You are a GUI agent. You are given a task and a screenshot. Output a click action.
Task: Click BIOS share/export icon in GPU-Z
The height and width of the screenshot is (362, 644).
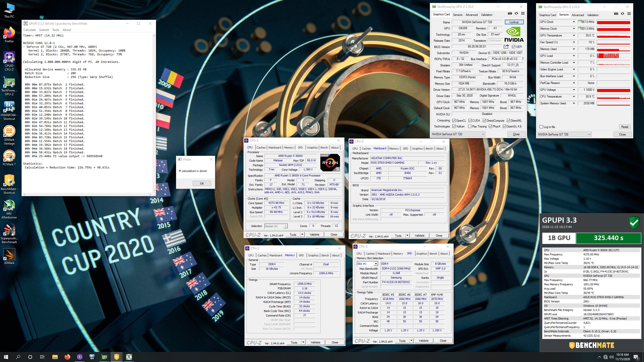pyautogui.click(x=506, y=47)
